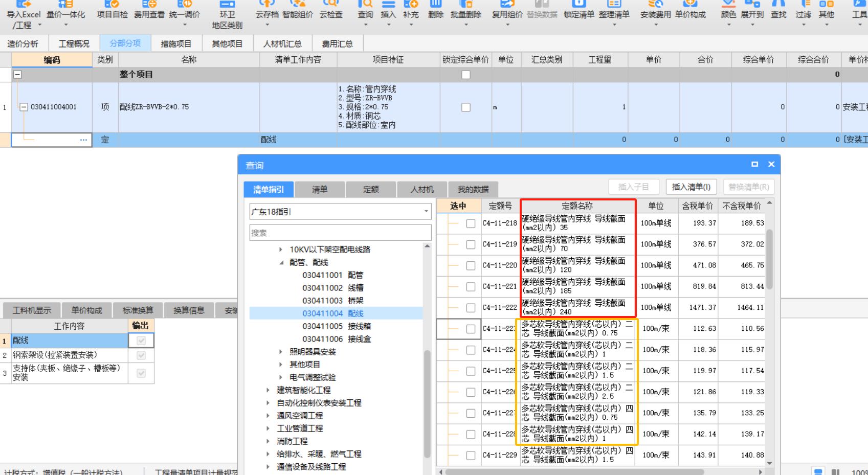Run 项目自检 from the toolbar

(112, 10)
